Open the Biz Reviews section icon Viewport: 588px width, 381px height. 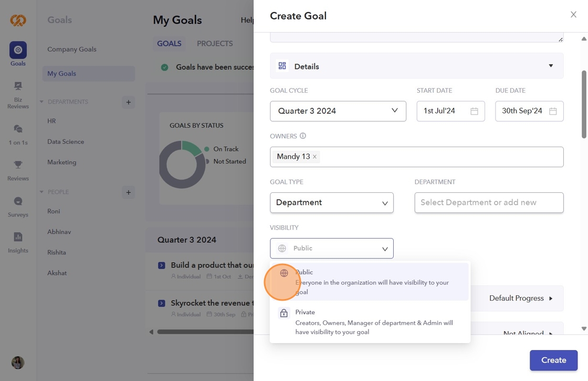pyautogui.click(x=18, y=87)
